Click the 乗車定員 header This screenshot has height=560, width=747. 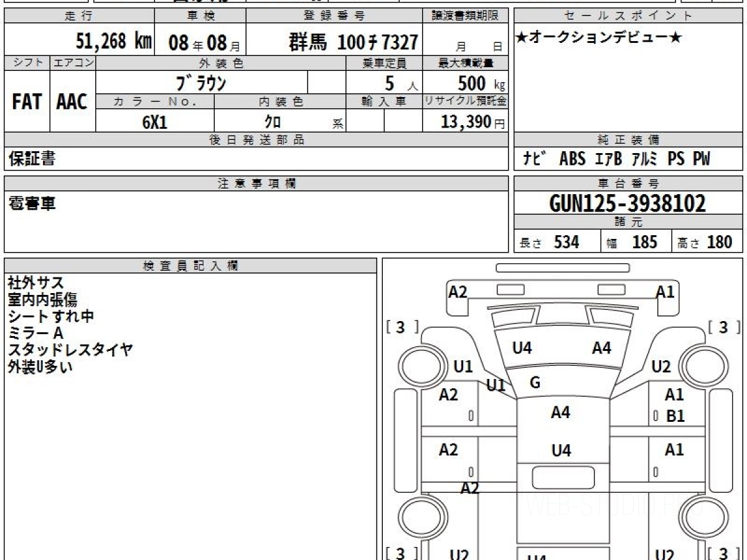[384, 63]
